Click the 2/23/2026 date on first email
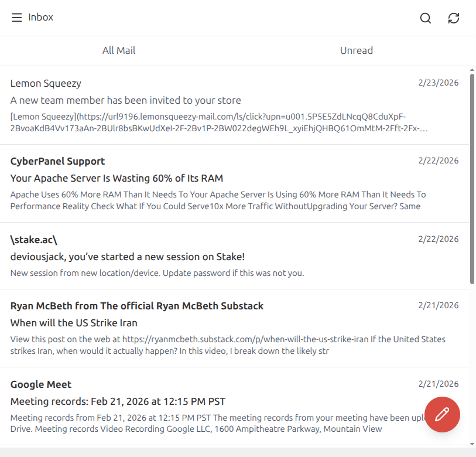476x457 pixels. pyautogui.click(x=438, y=83)
